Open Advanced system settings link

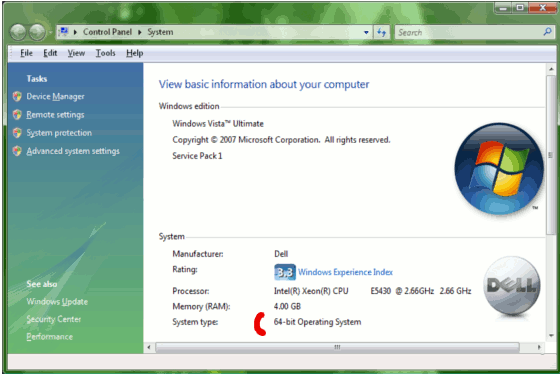pos(73,151)
